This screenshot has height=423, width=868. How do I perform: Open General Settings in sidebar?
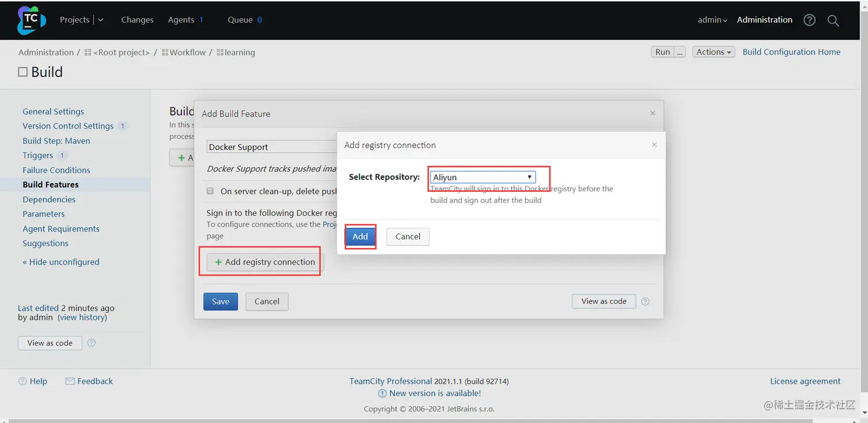pos(53,111)
